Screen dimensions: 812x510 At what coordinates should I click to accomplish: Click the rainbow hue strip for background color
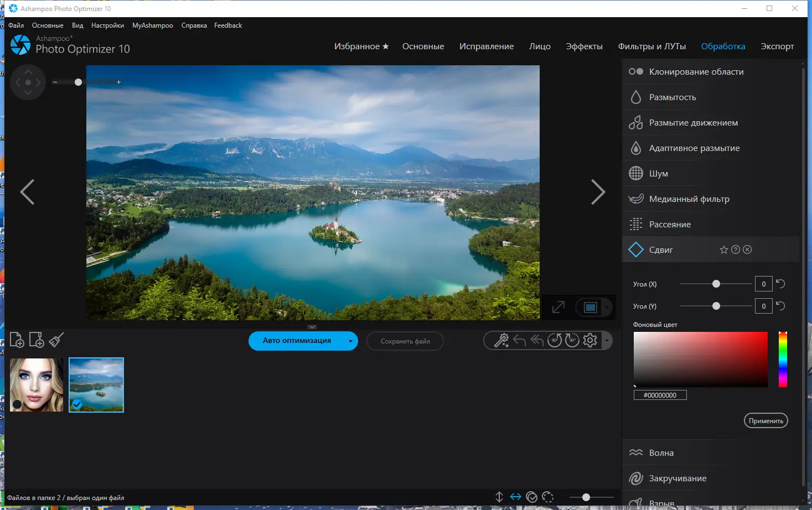783,360
